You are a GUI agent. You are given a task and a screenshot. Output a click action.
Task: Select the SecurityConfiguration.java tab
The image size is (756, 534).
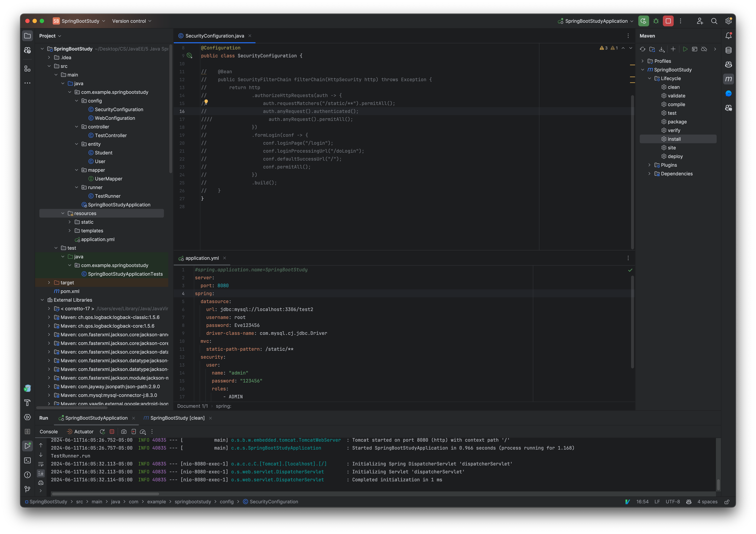click(214, 36)
